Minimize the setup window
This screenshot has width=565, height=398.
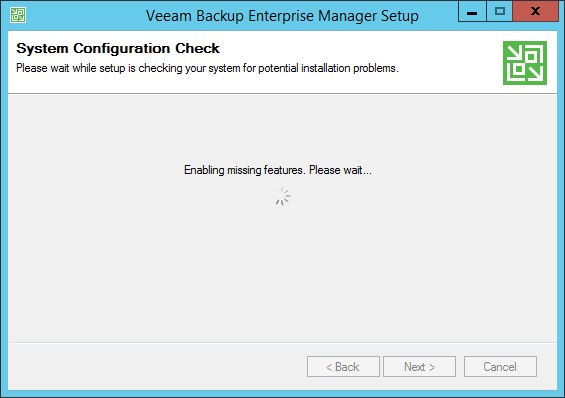(472, 12)
